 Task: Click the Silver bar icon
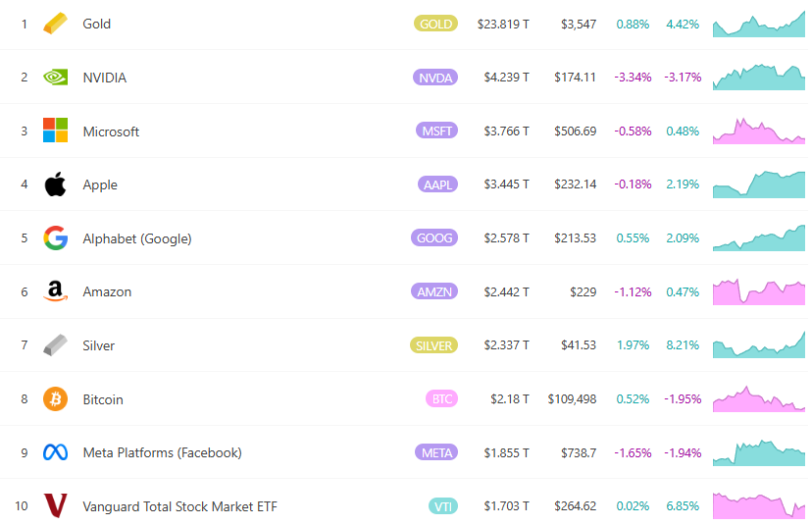pyautogui.click(x=55, y=345)
